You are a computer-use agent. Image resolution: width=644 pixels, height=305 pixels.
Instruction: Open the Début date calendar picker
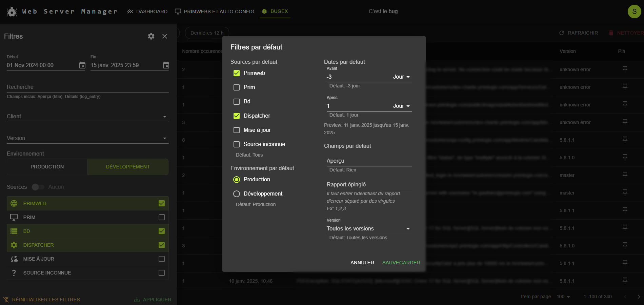pyautogui.click(x=82, y=65)
